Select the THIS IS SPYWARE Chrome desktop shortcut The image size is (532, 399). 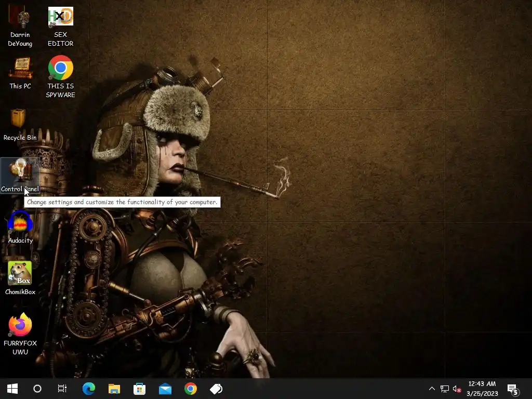point(60,77)
